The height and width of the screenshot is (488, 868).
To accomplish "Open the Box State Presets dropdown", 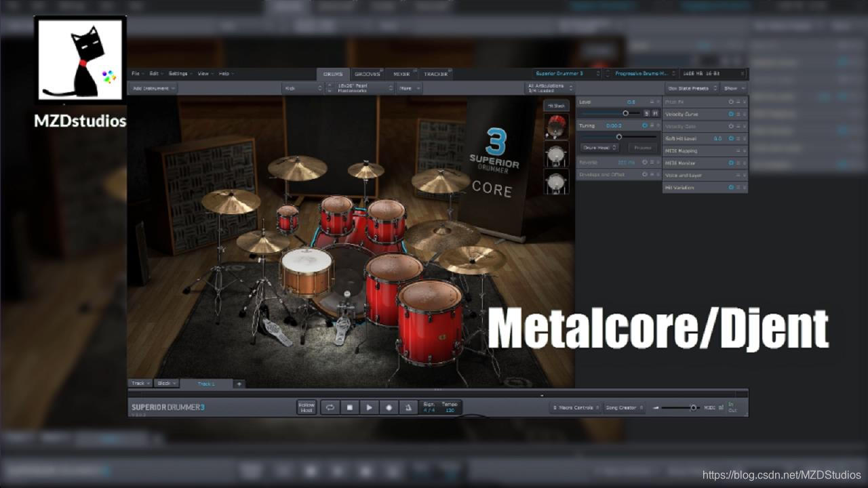I will pos(692,88).
